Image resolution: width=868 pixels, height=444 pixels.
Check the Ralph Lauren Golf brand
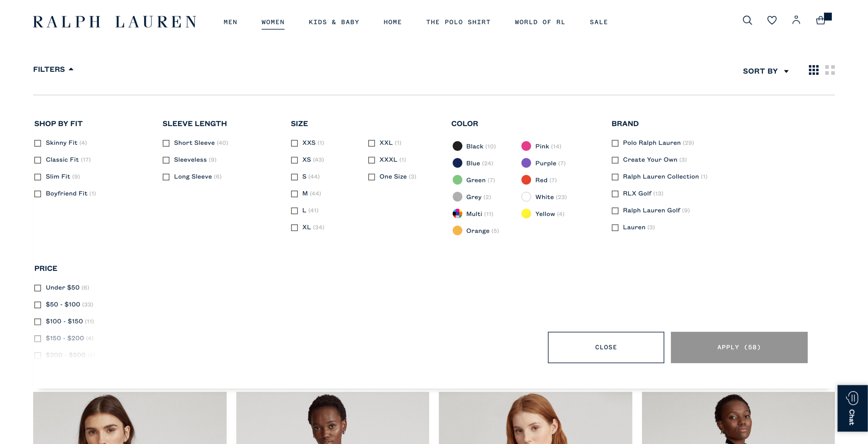click(615, 211)
